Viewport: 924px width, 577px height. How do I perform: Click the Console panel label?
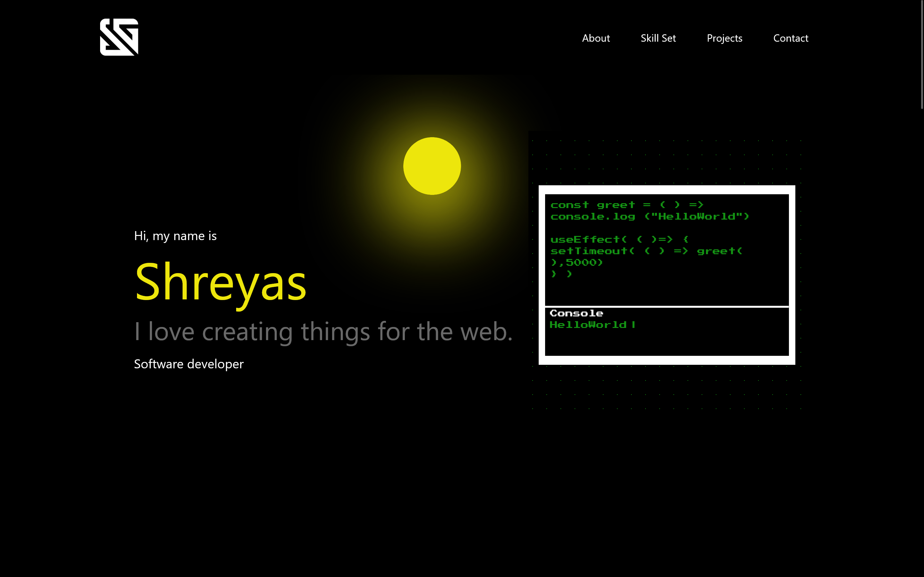[x=576, y=313]
